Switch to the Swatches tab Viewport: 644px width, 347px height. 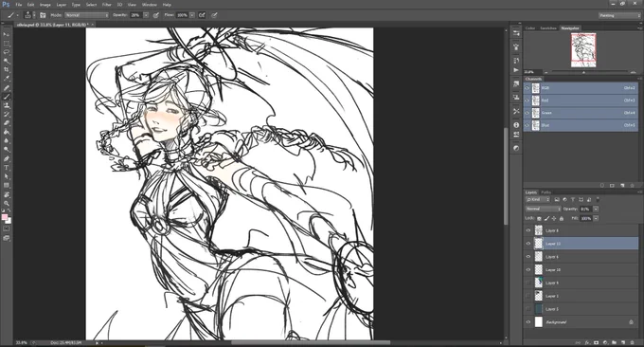click(548, 27)
